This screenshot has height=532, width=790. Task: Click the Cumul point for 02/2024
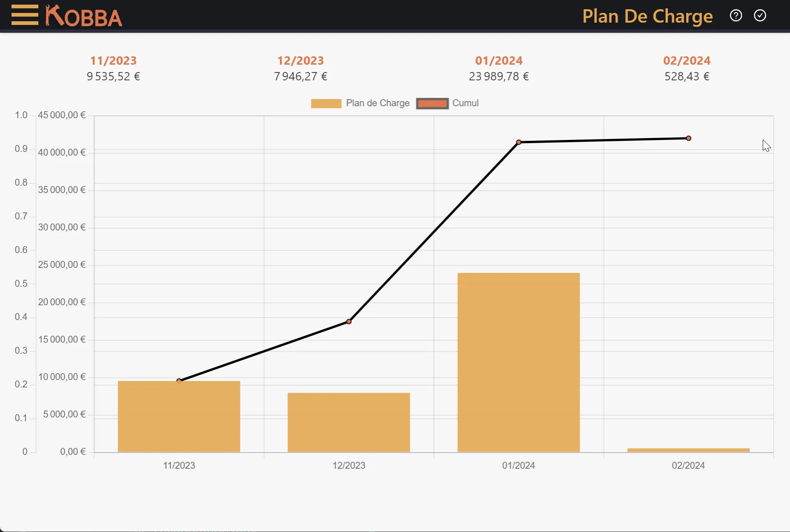[688, 138]
